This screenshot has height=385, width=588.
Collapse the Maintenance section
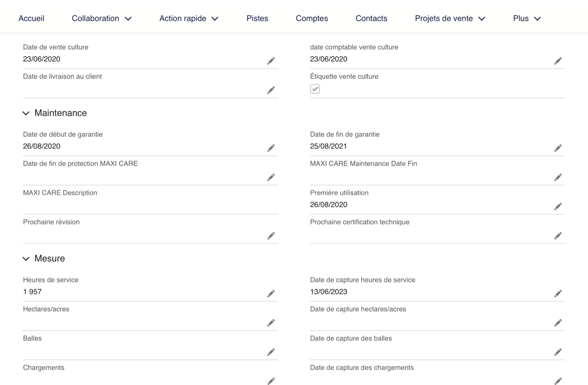pos(26,113)
